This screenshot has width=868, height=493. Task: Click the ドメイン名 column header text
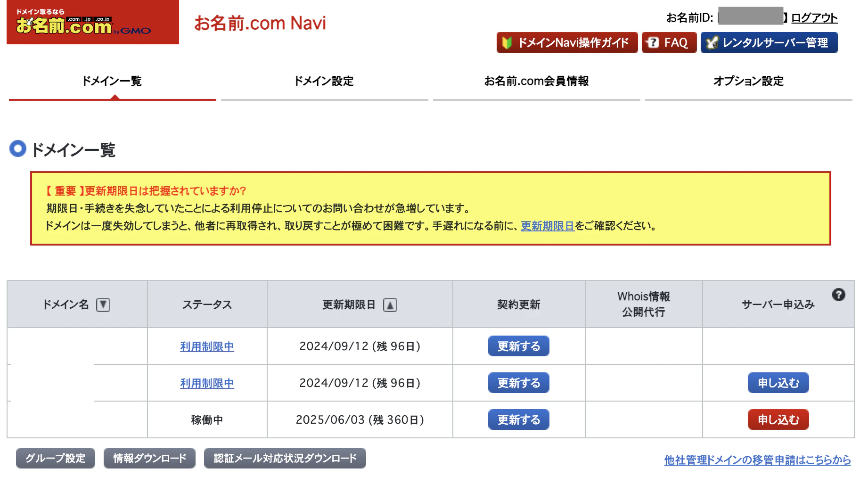(66, 304)
